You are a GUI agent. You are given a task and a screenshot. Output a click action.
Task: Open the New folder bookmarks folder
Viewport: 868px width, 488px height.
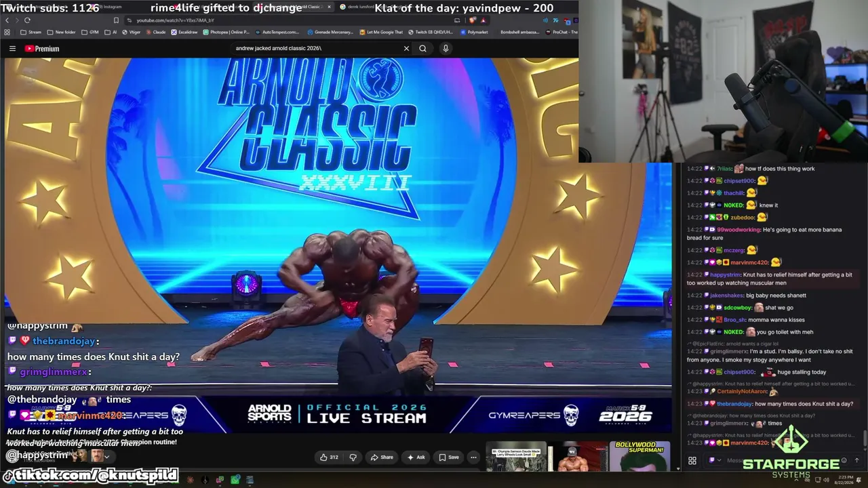click(62, 32)
